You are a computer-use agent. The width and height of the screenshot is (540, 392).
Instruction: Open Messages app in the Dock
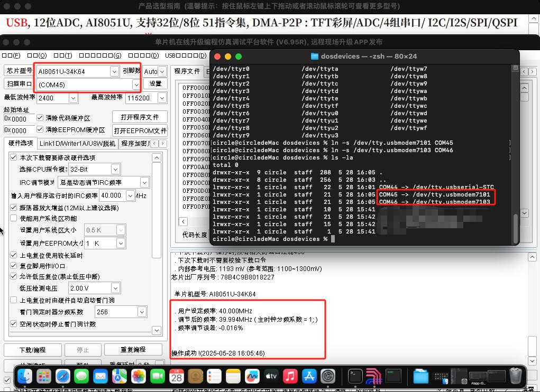[x=81, y=376]
